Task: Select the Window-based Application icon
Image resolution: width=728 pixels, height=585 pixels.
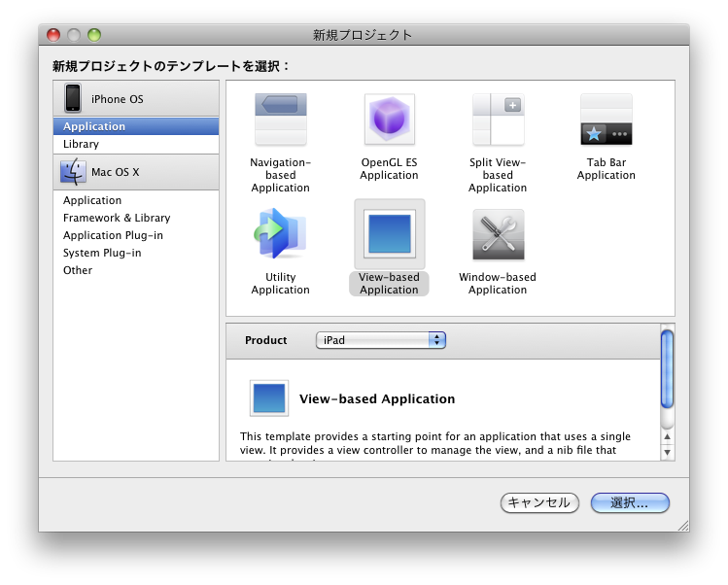Action: [x=498, y=234]
